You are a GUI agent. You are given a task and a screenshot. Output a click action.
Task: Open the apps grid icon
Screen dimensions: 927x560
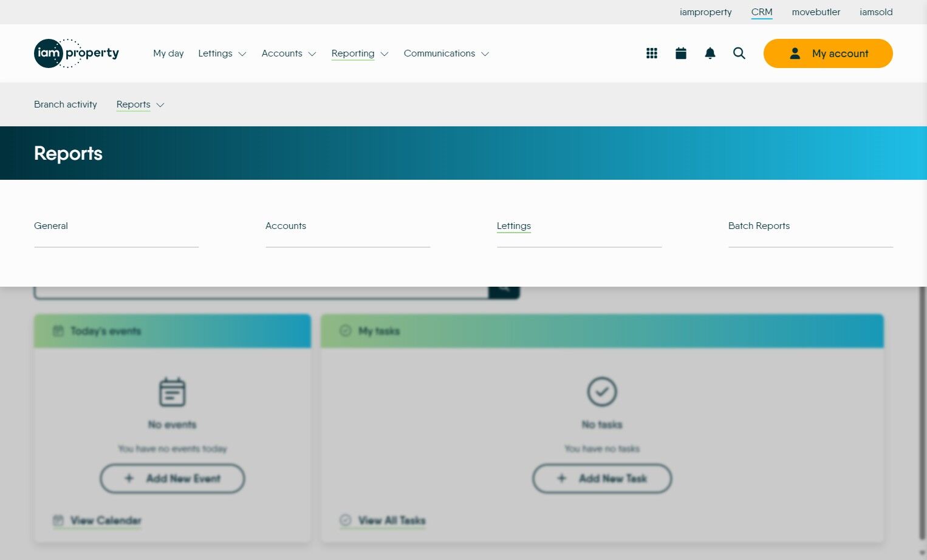651,53
